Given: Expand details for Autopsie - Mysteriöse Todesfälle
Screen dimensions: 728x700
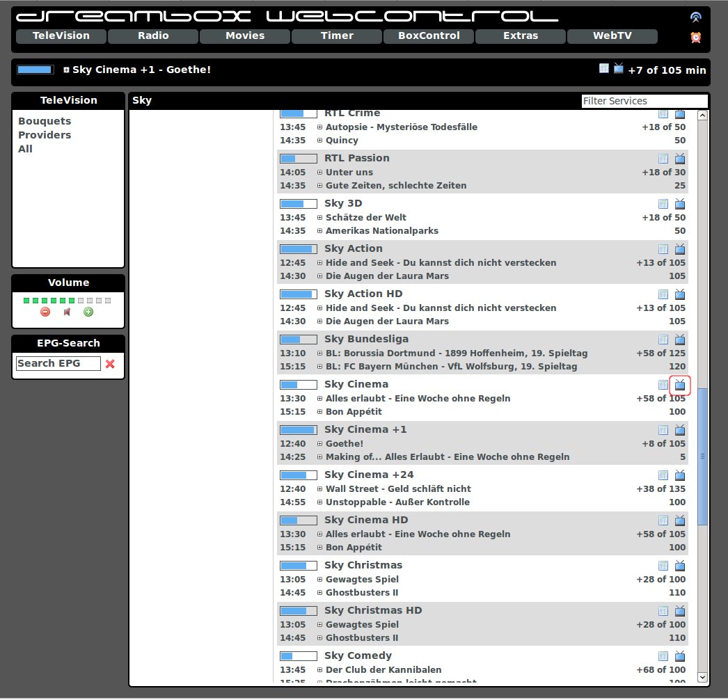Looking at the screenshot, I should point(320,127).
